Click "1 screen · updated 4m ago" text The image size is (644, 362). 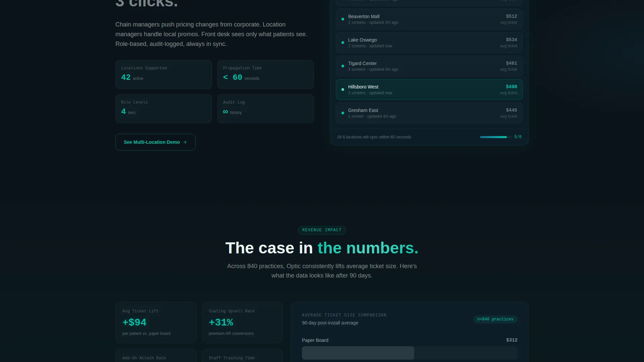coord(372,116)
